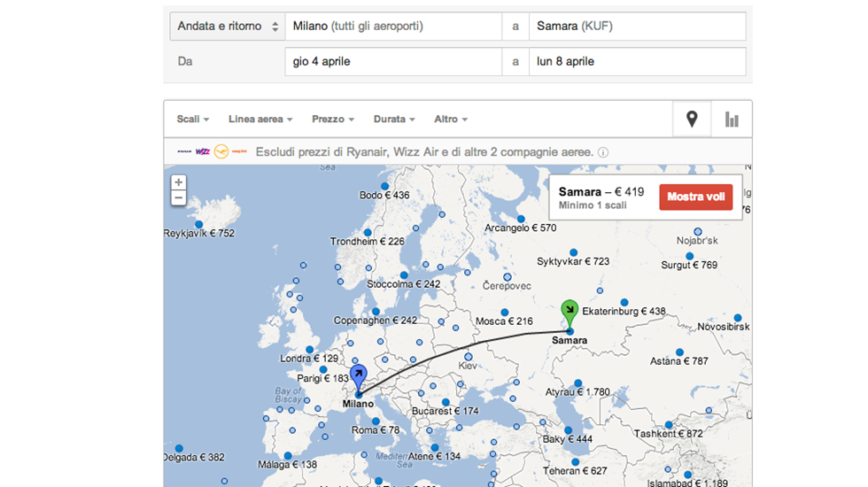The image size is (868, 487).
Task: Expand the Linea aerea filter dropdown
Action: pyautogui.click(x=260, y=120)
